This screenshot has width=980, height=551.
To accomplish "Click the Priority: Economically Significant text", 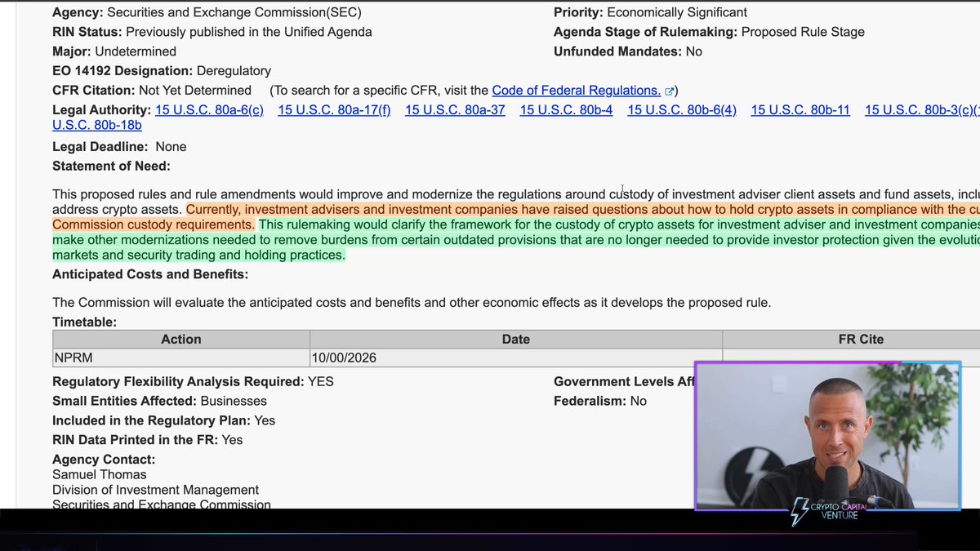I will (x=650, y=12).
